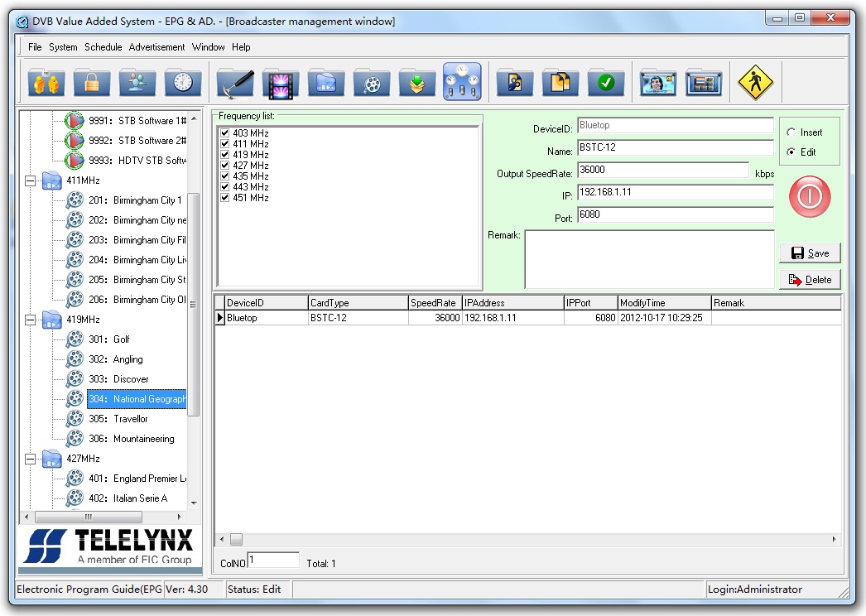Toggle the 411 MHz frequency checkbox
The height and width of the screenshot is (616, 866).
[225, 143]
